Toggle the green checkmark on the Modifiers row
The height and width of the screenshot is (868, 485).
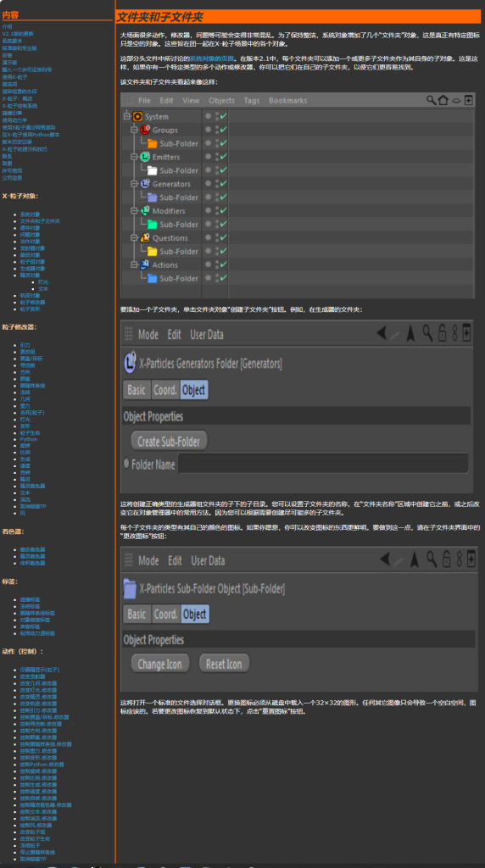click(x=224, y=211)
